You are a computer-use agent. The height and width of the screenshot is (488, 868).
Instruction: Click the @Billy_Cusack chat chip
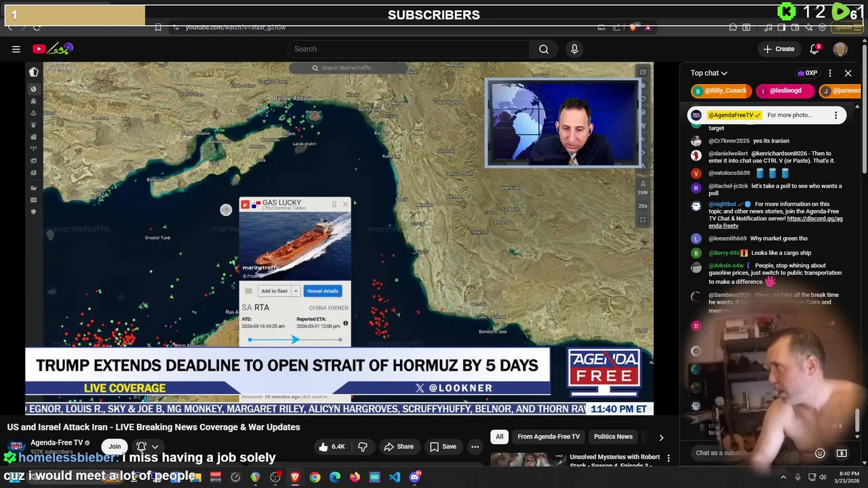[x=721, y=91]
